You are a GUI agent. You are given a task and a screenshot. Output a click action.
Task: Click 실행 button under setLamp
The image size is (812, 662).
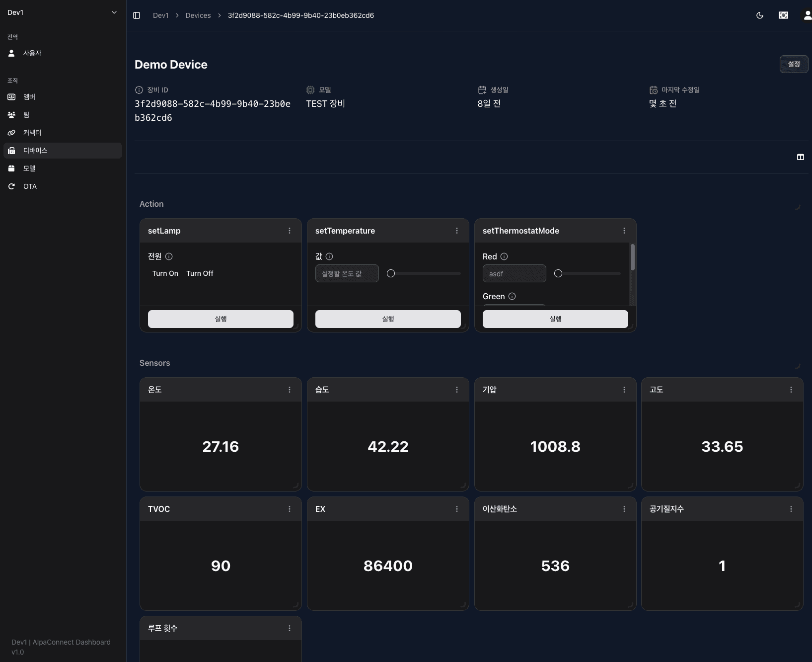[221, 319]
